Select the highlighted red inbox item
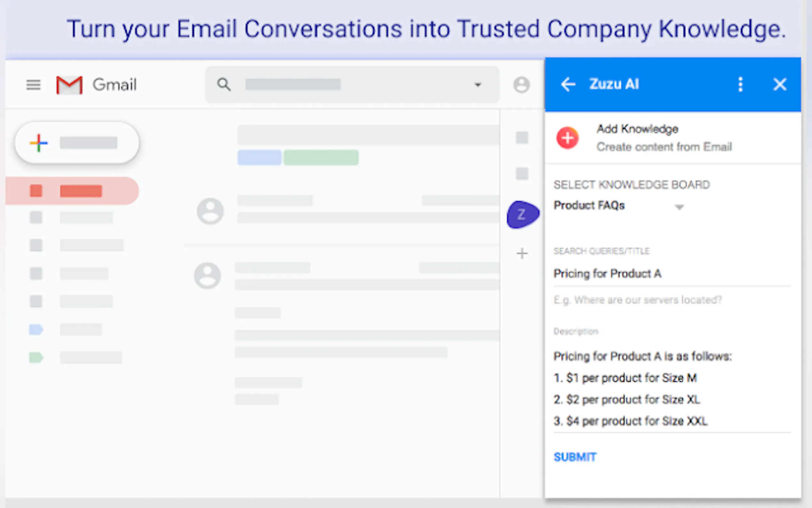 (72, 191)
